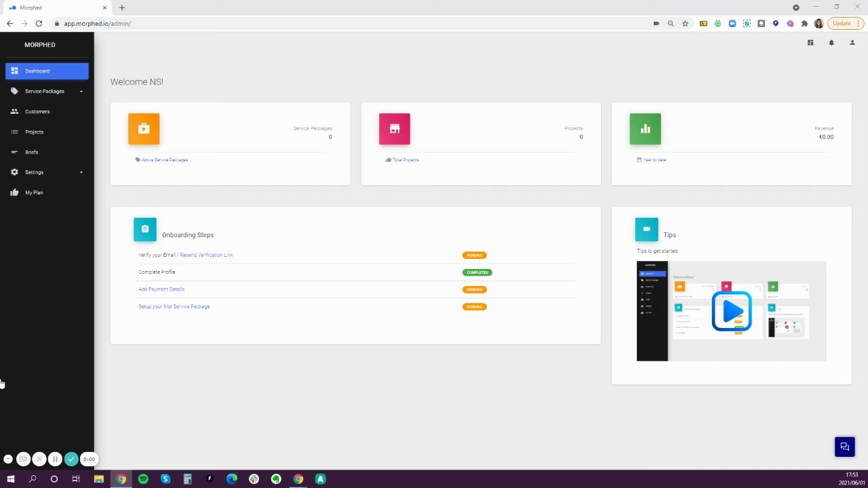Open Slack from the taskbar
The width and height of the screenshot is (868, 488).
click(254, 479)
